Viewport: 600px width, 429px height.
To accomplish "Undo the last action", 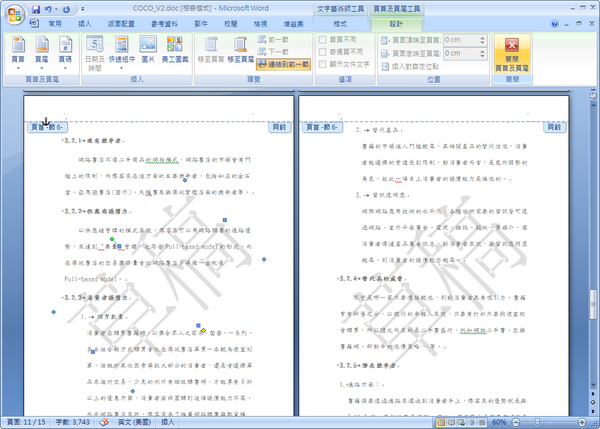I will coord(48,9).
